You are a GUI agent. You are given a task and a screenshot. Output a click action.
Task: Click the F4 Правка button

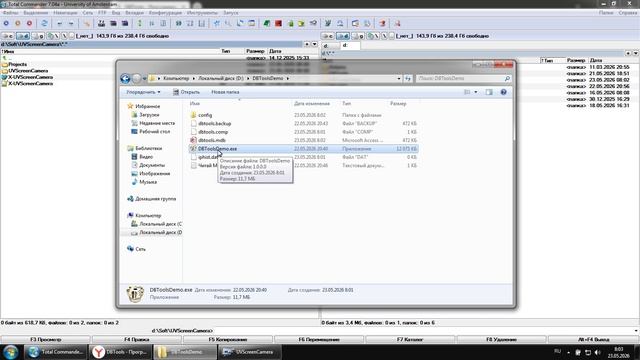coord(137,340)
